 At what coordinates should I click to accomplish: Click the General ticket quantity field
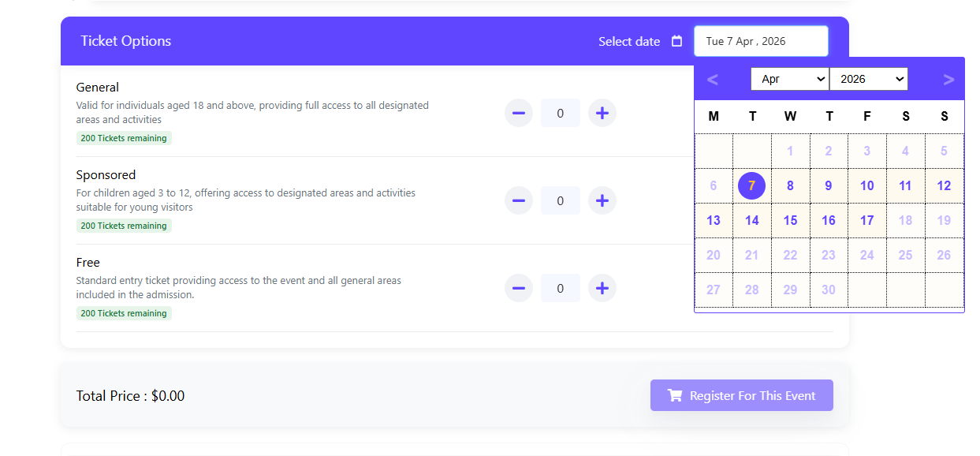point(560,114)
